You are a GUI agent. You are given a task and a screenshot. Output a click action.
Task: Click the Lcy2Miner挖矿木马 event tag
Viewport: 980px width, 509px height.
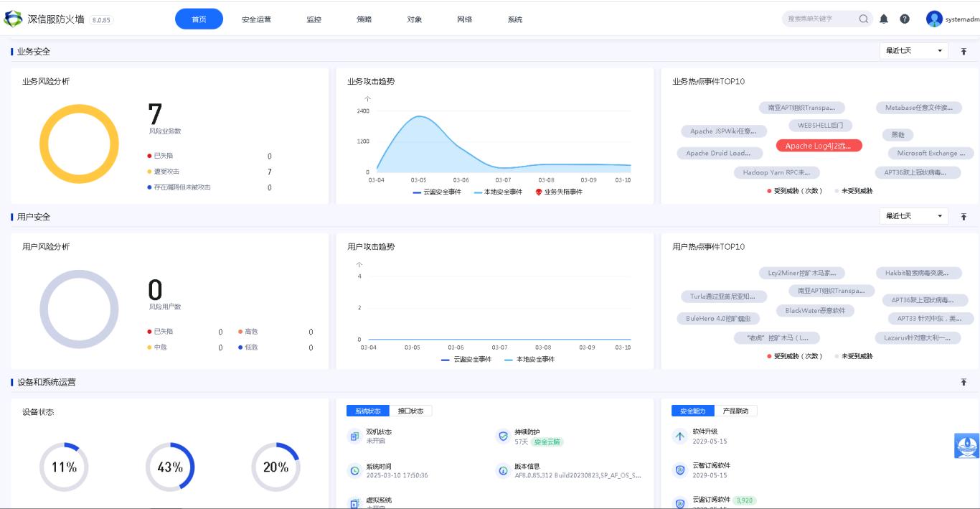pyautogui.click(x=801, y=273)
